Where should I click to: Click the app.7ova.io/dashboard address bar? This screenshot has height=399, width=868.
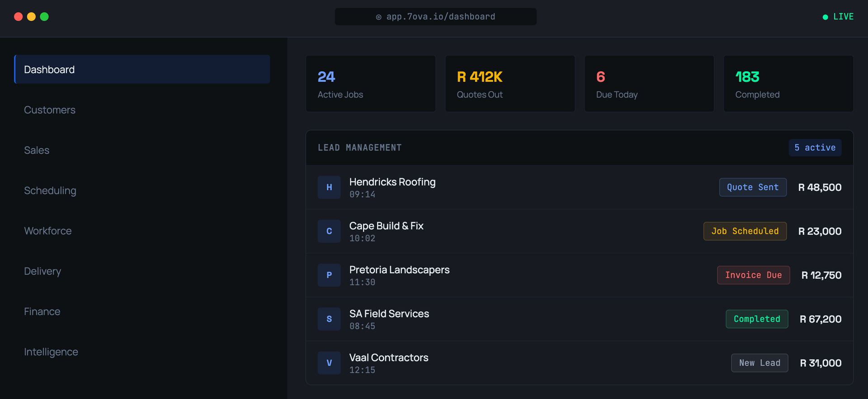[x=436, y=17]
